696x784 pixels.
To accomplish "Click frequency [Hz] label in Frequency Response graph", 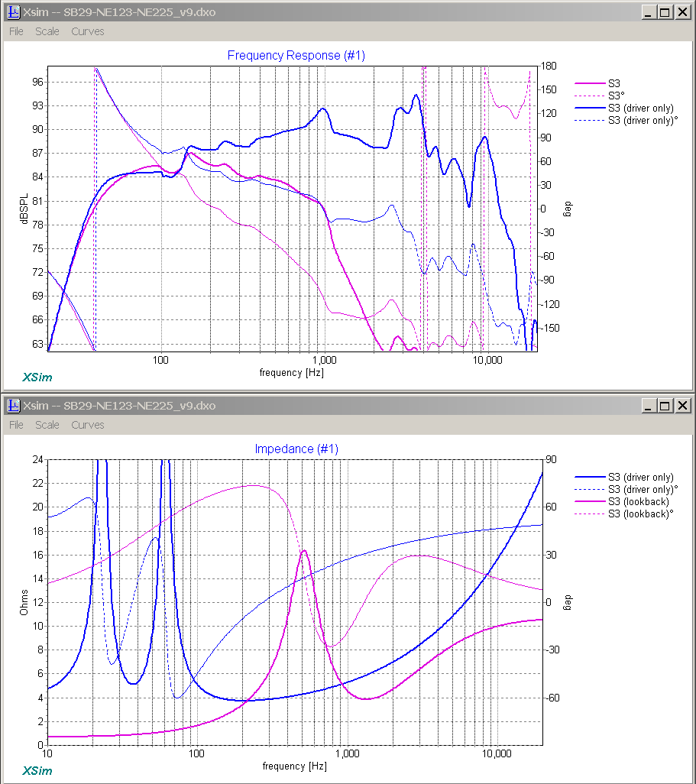I will pos(292,372).
